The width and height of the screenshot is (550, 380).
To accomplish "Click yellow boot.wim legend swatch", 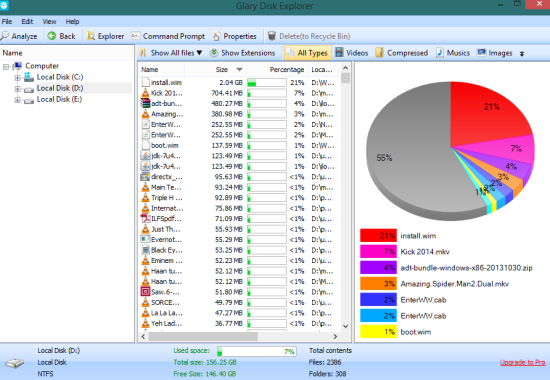I will tap(378, 332).
